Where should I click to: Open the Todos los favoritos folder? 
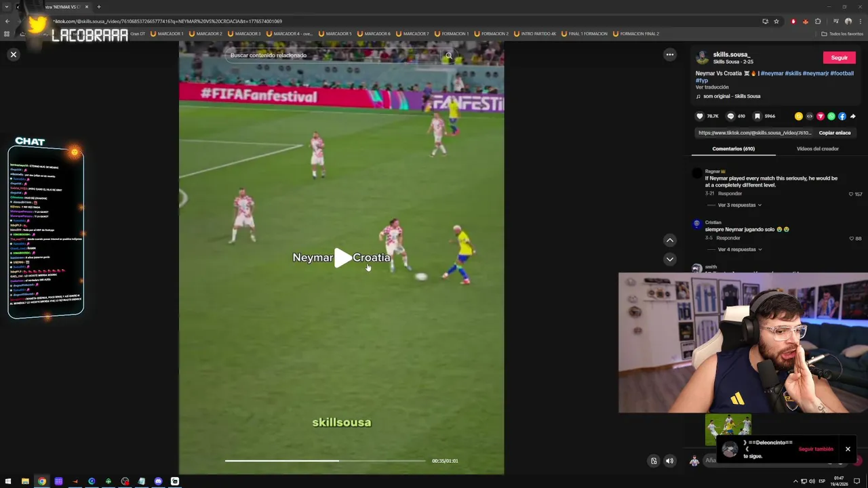842,33
